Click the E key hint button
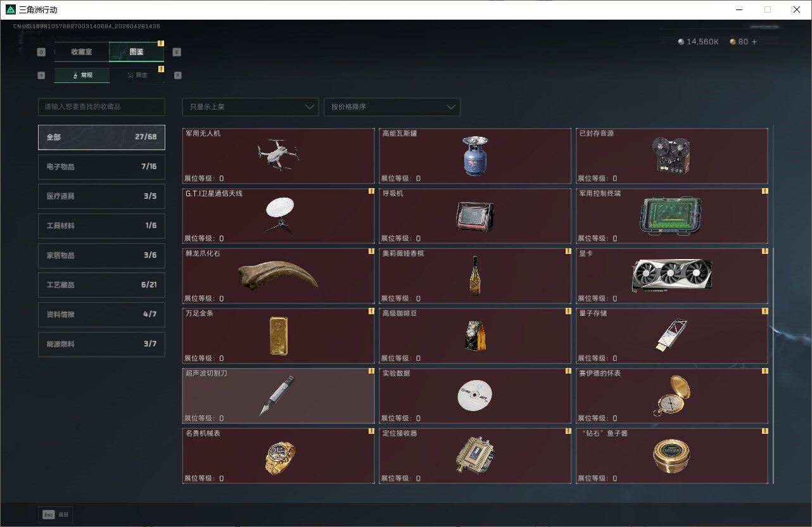The image size is (812, 527). click(177, 52)
